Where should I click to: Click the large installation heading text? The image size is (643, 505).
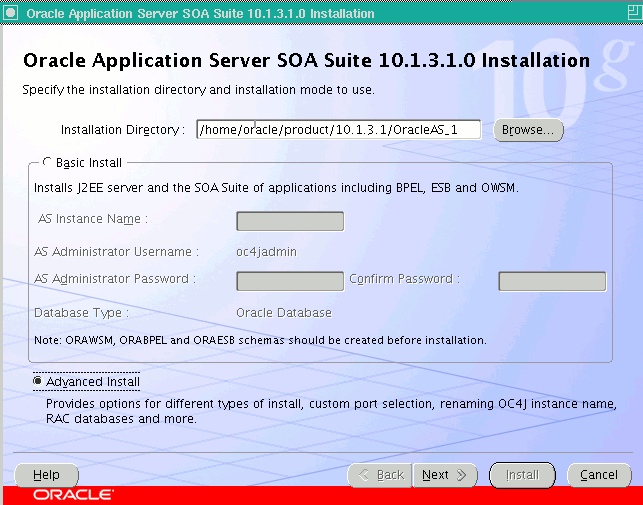click(306, 61)
